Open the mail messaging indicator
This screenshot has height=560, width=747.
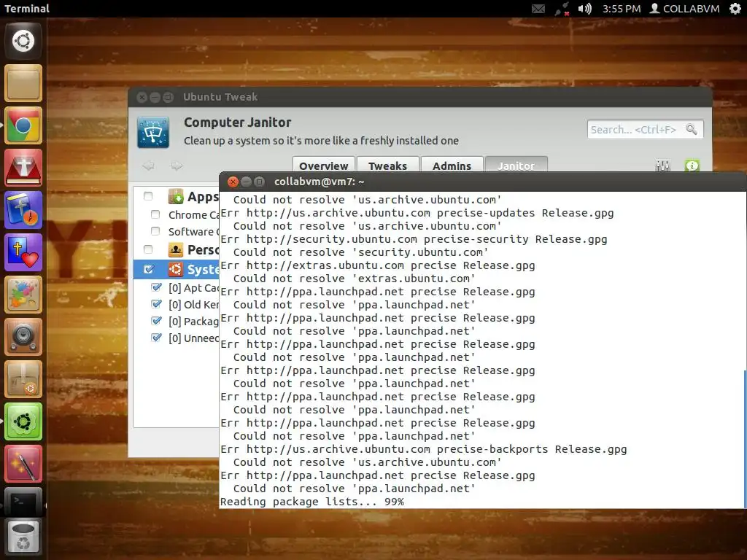(x=538, y=9)
